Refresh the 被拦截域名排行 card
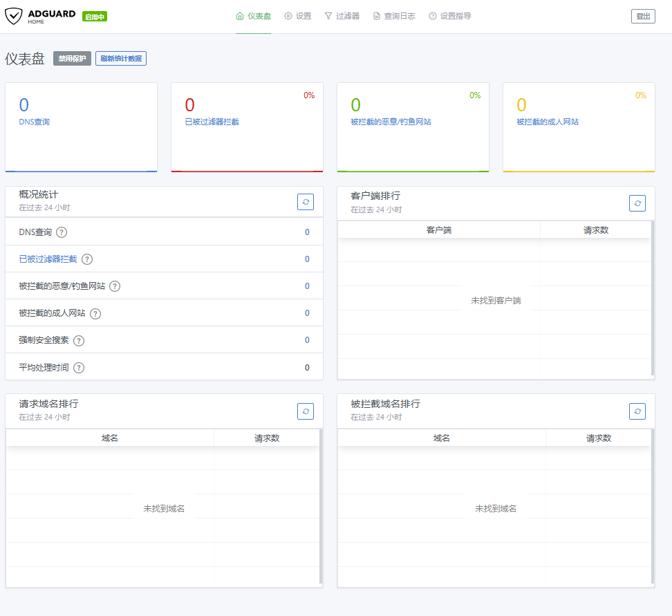The width and height of the screenshot is (672, 616). click(x=637, y=411)
